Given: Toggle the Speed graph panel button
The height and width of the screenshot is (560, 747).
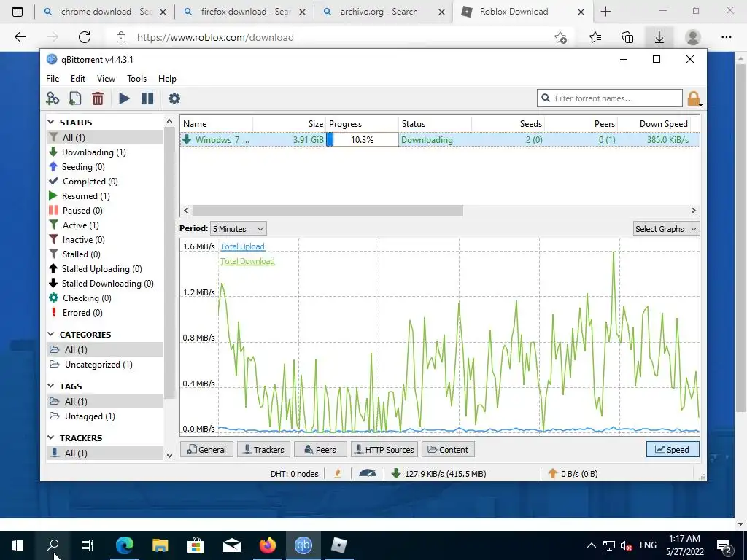Looking at the screenshot, I should tap(673, 449).
